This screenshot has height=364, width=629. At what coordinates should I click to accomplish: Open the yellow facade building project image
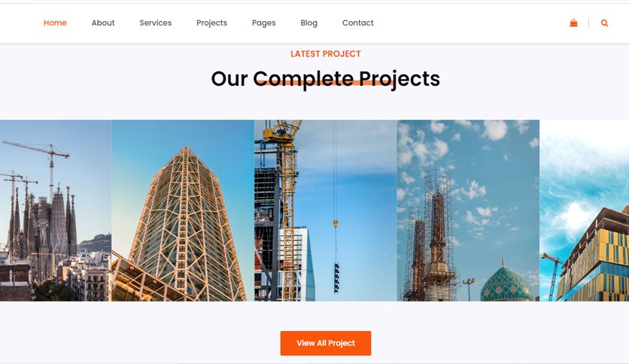pos(585,211)
